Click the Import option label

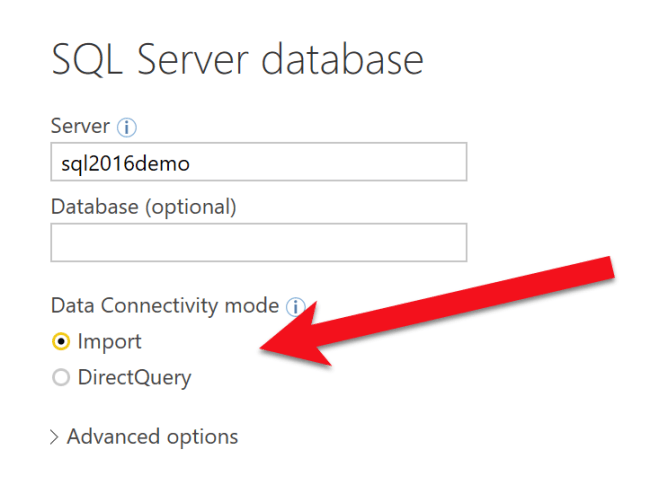coord(110,342)
